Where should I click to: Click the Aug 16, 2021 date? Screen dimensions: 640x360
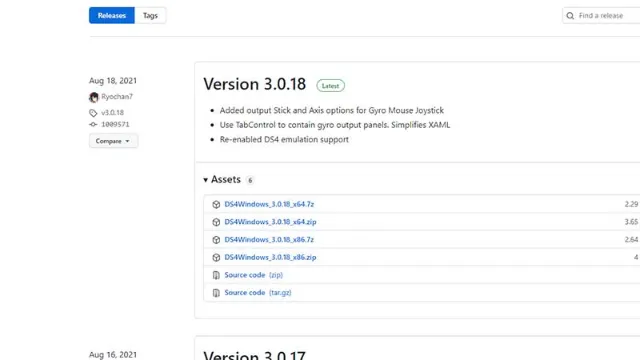113,355
